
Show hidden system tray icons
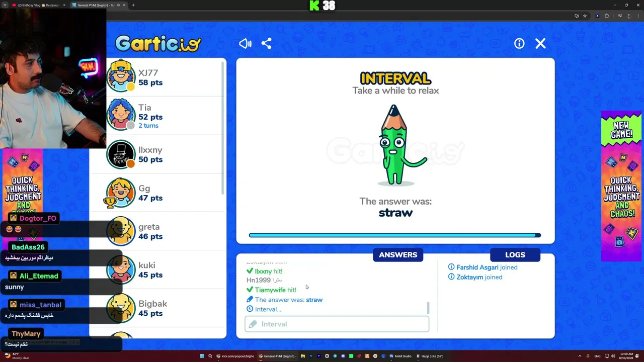(580, 356)
